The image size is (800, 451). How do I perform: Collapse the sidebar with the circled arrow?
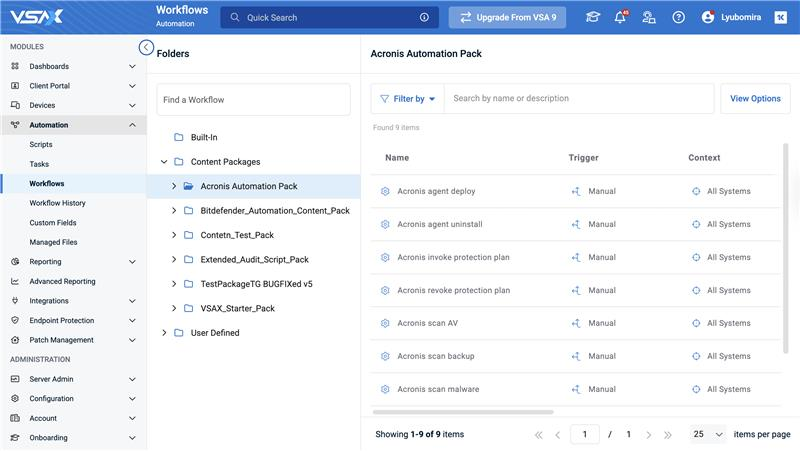point(146,47)
